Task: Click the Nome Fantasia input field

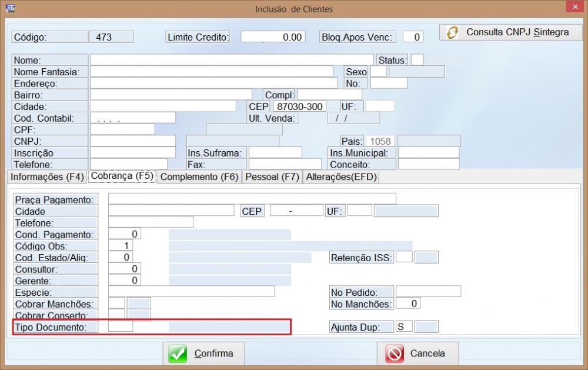Action: (212, 72)
